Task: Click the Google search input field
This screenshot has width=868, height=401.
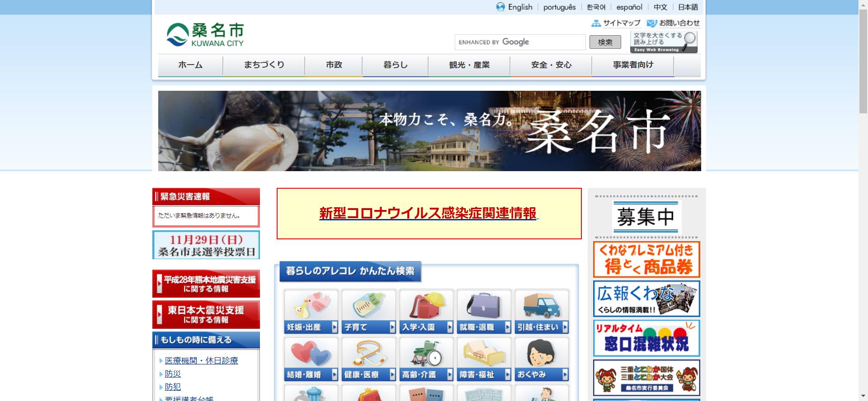Action: [520, 42]
